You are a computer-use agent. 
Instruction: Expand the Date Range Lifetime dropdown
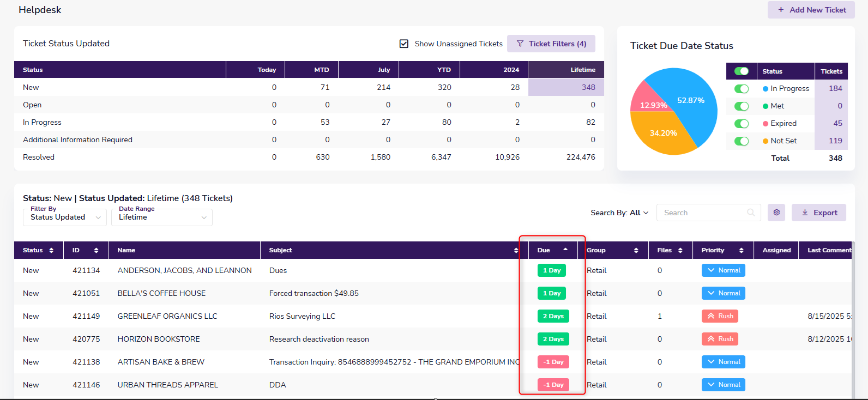pos(162,217)
